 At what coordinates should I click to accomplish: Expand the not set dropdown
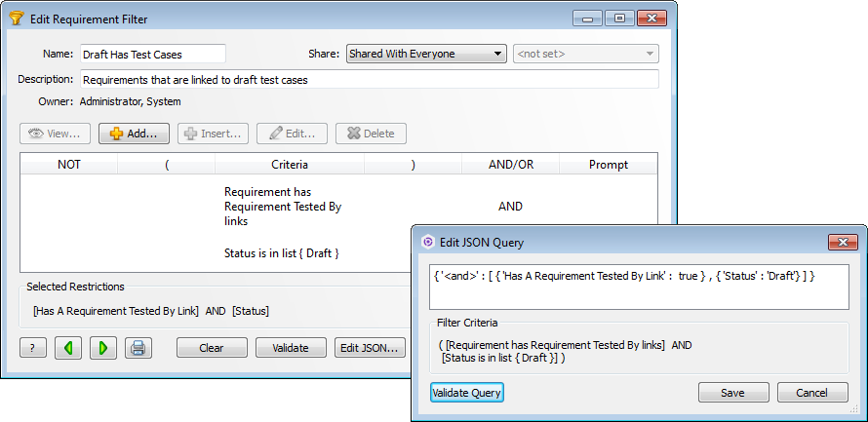[x=585, y=54]
